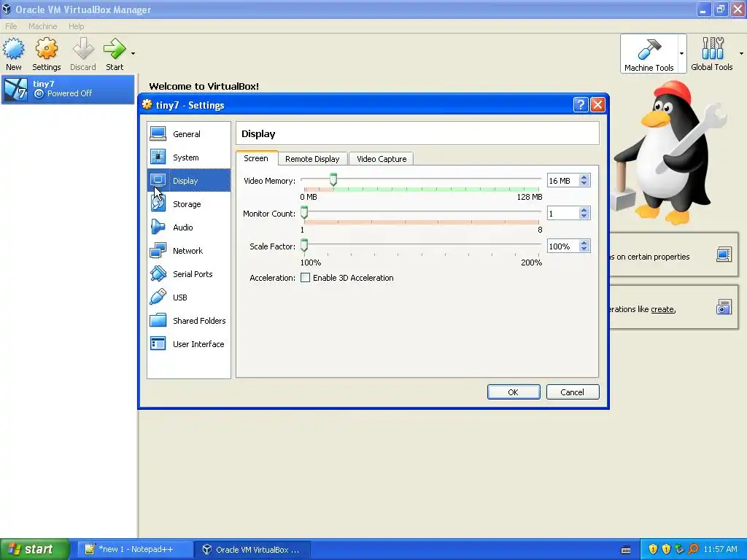This screenshot has height=560, width=747.
Task: Click the Scale Factor 100% field
Action: pyautogui.click(x=562, y=246)
